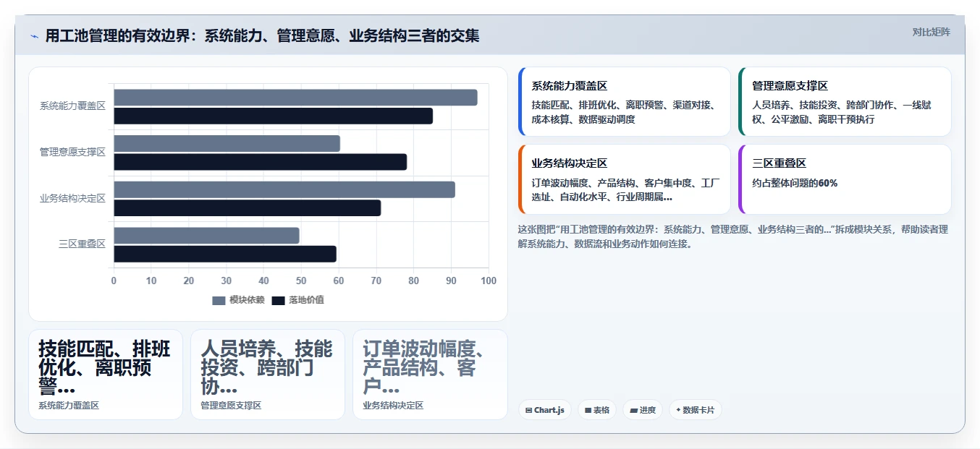Click the 落地价值 bar for 系统能力覆盖区
The height and width of the screenshot is (449, 980).
273,116
